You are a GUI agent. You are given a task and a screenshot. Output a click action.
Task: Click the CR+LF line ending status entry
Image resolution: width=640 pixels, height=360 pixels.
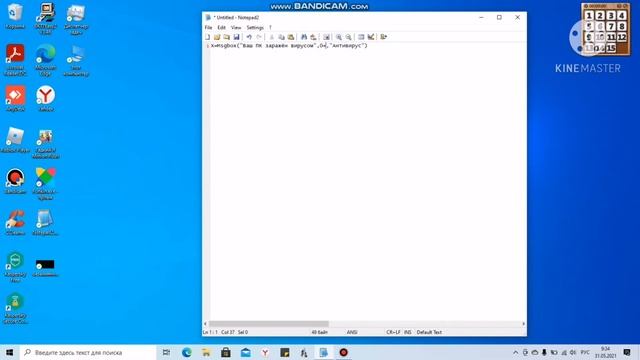393,332
